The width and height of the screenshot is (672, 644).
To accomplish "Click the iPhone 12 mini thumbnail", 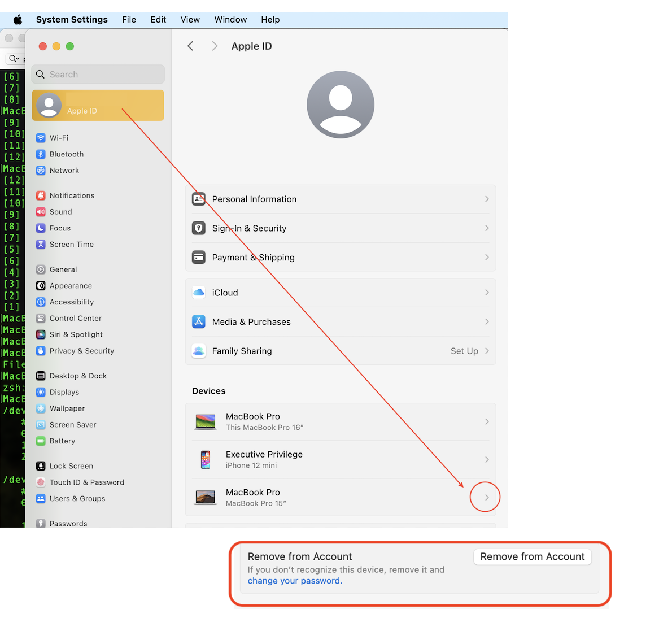I will (x=206, y=460).
